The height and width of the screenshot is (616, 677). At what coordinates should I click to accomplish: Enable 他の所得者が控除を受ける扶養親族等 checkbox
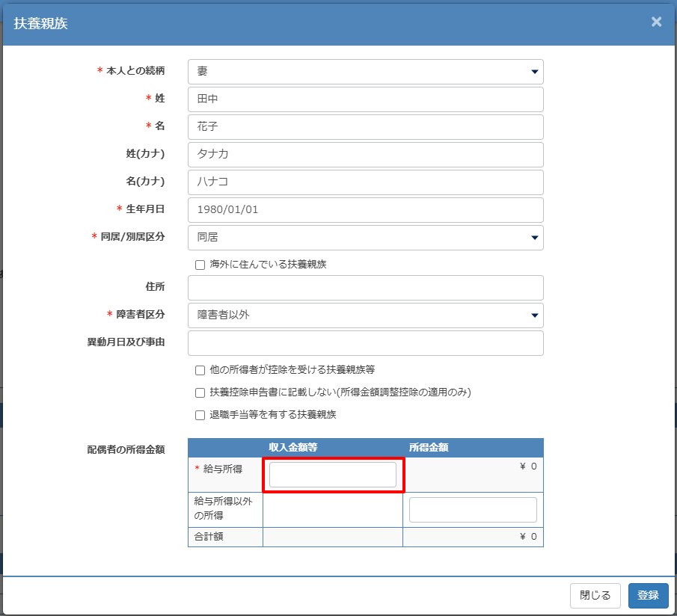200,370
